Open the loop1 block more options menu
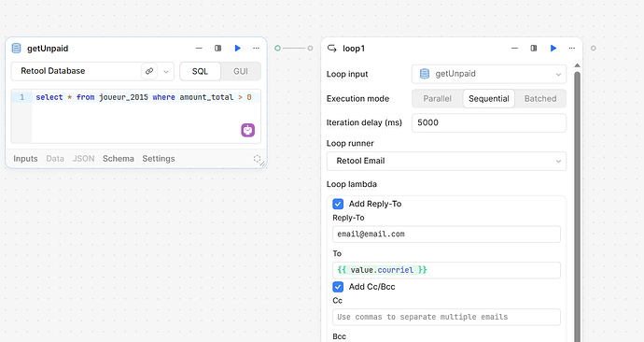The image size is (644, 342). pyautogui.click(x=572, y=48)
